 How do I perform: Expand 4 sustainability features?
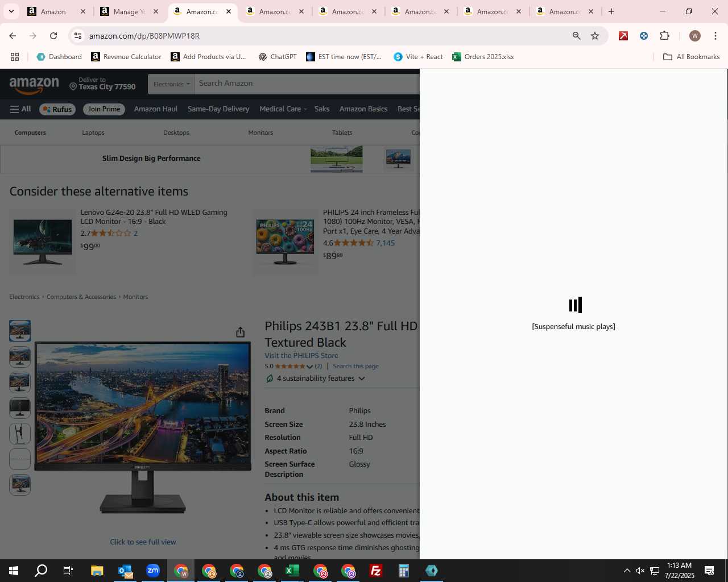pos(315,379)
